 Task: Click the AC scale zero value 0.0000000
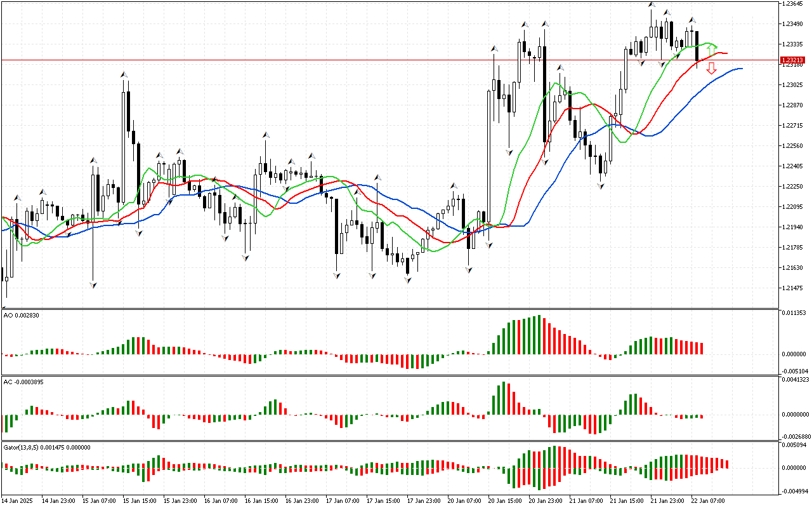[x=796, y=415]
